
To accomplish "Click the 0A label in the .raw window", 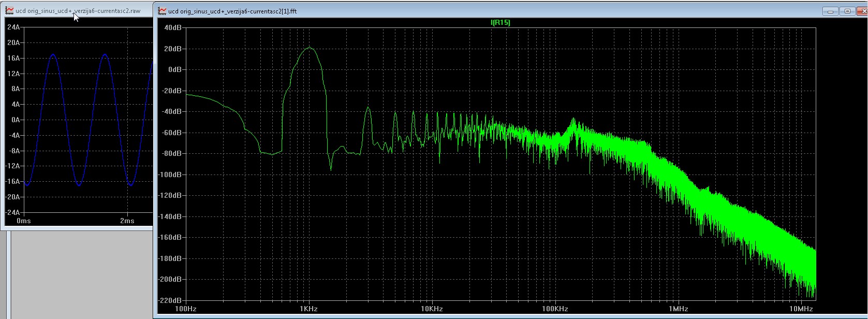I will [16, 120].
